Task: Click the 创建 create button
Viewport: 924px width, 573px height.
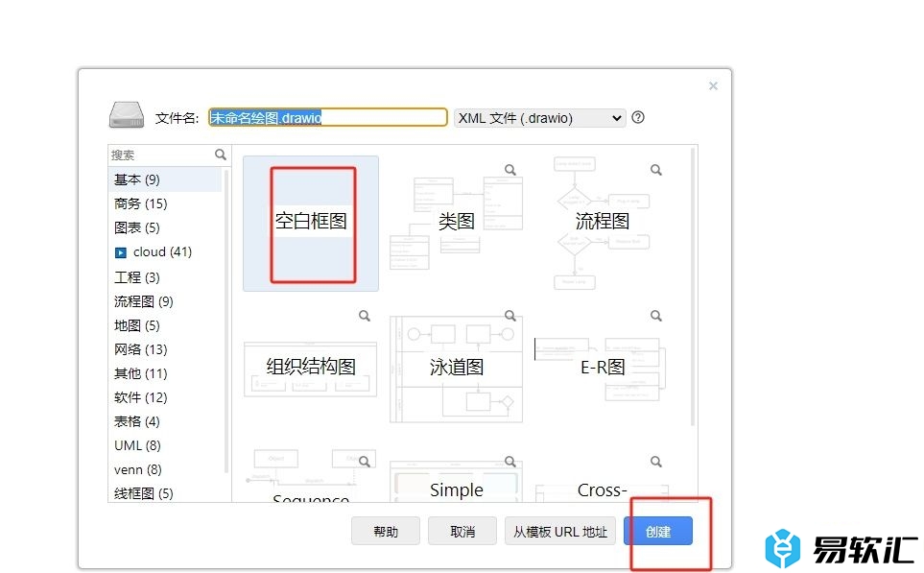Action: click(658, 532)
